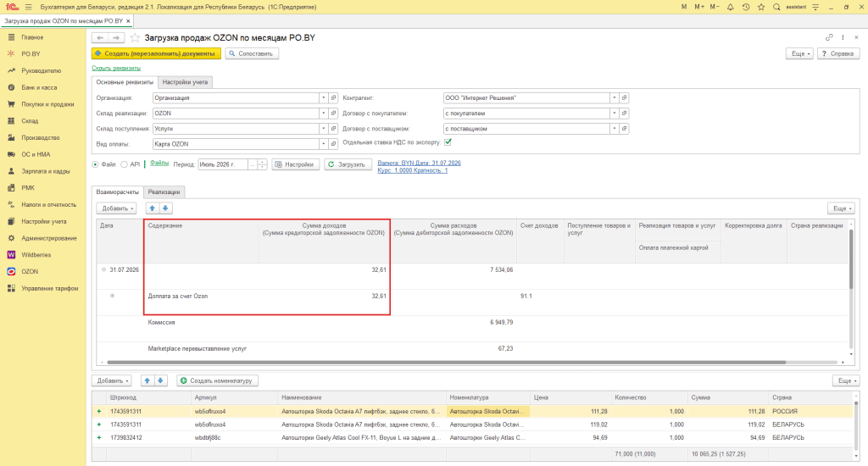Open the upper Добавить dropdown button
Image resolution: width=868 pixels, height=466 pixels.
pos(116,208)
